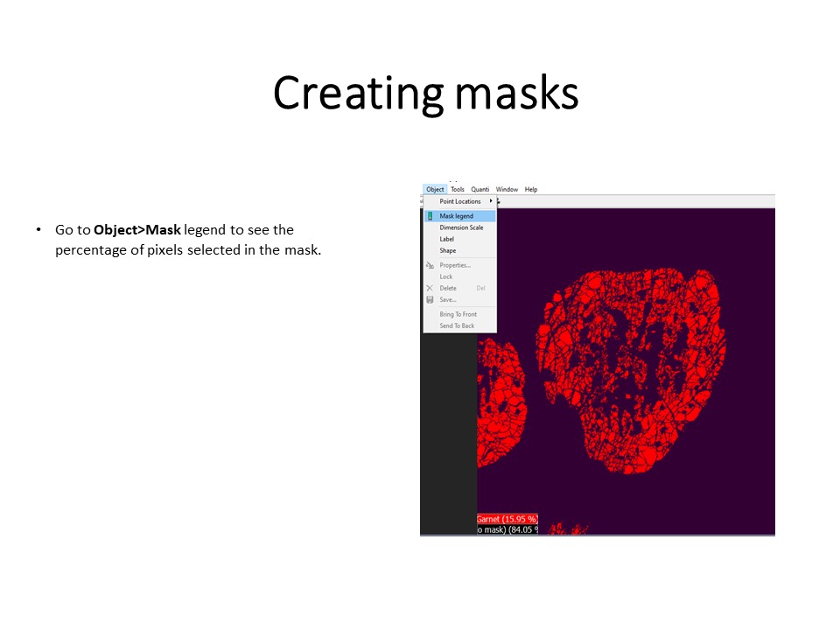Click the Properties icon in the Object menu
Viewport: 840px width, 630px height.
coord(430,265)
